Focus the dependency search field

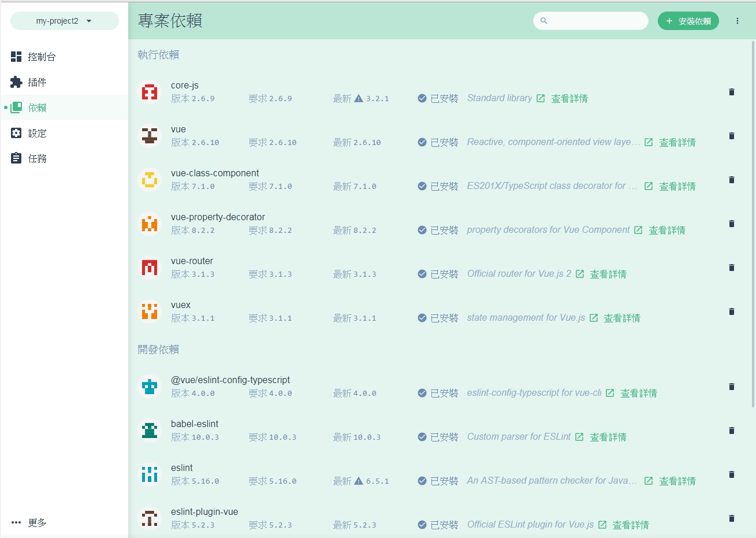tap(590, 21)
